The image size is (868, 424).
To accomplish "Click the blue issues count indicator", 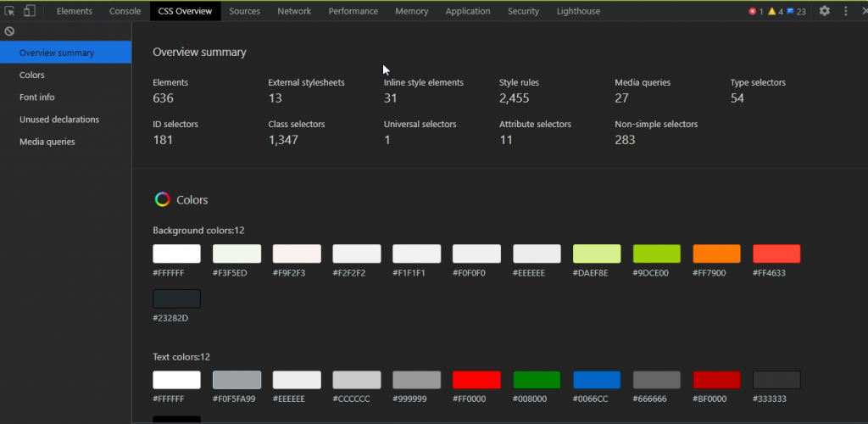I will pyautogui.click(x=796, y=12).
